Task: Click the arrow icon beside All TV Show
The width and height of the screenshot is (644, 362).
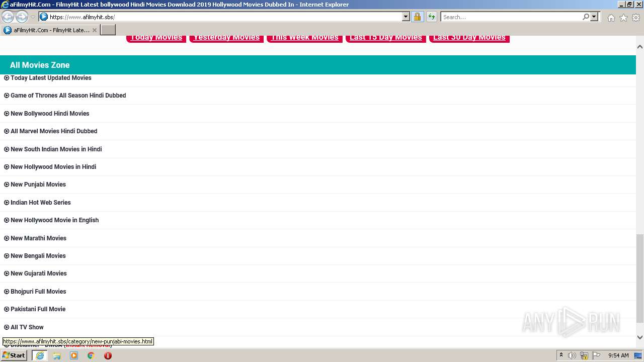Action: [7, 327]
